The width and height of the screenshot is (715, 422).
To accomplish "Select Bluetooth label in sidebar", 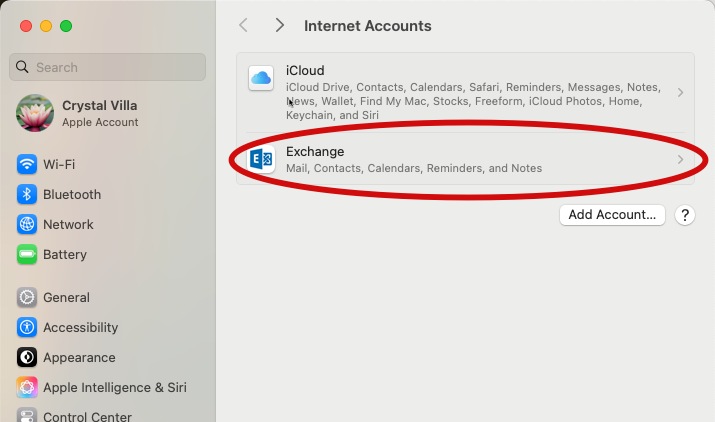I will pyautogui.click(x=72, y=194).
